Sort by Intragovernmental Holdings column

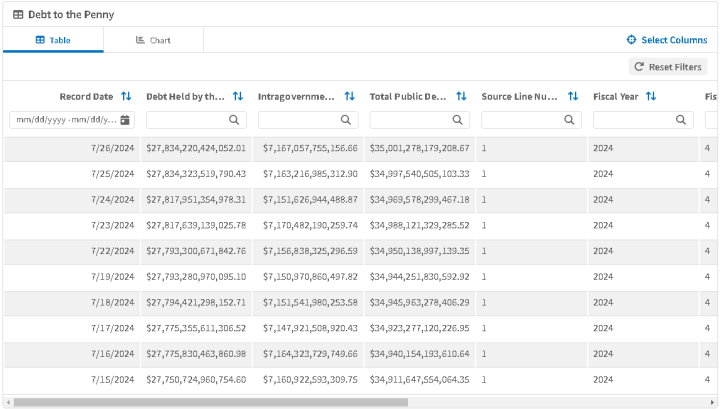tap(350, 96)
